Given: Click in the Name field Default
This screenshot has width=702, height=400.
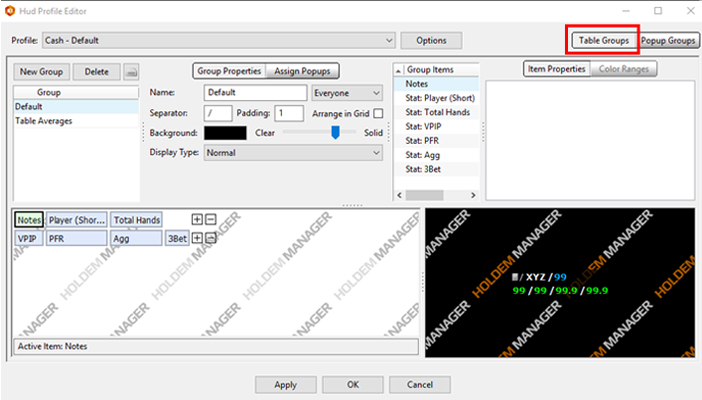Looking at the screenshot, I should pos(255,93).
